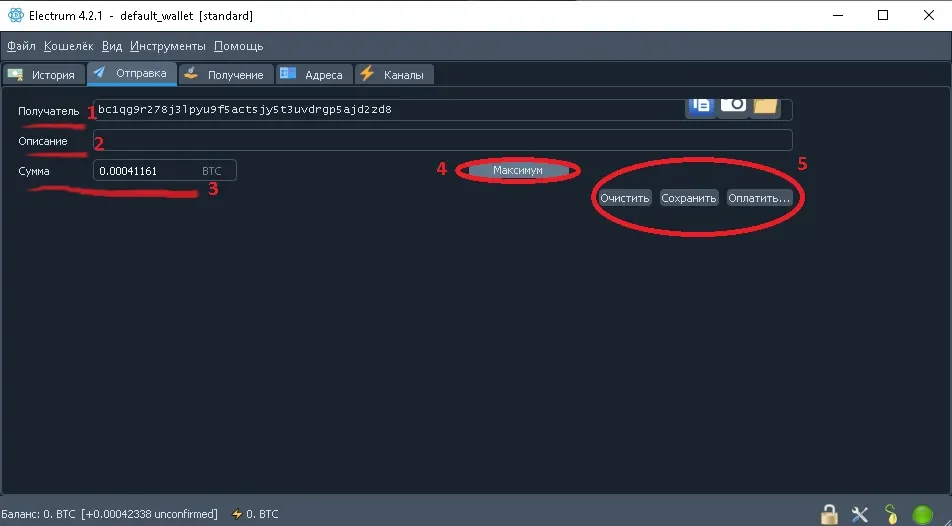
Task: Go to the Каналы tab
Action: pyautogui.click(x=394, y=75)
